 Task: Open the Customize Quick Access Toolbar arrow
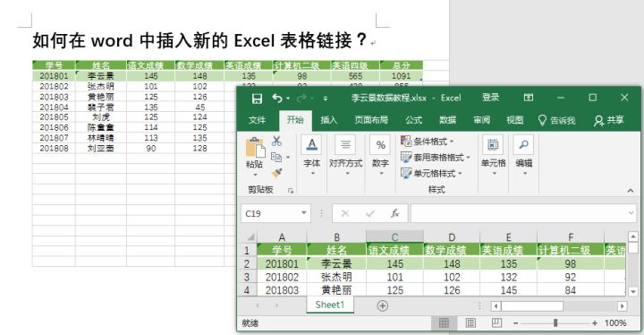pyautogui.click(x=326, y=99)
